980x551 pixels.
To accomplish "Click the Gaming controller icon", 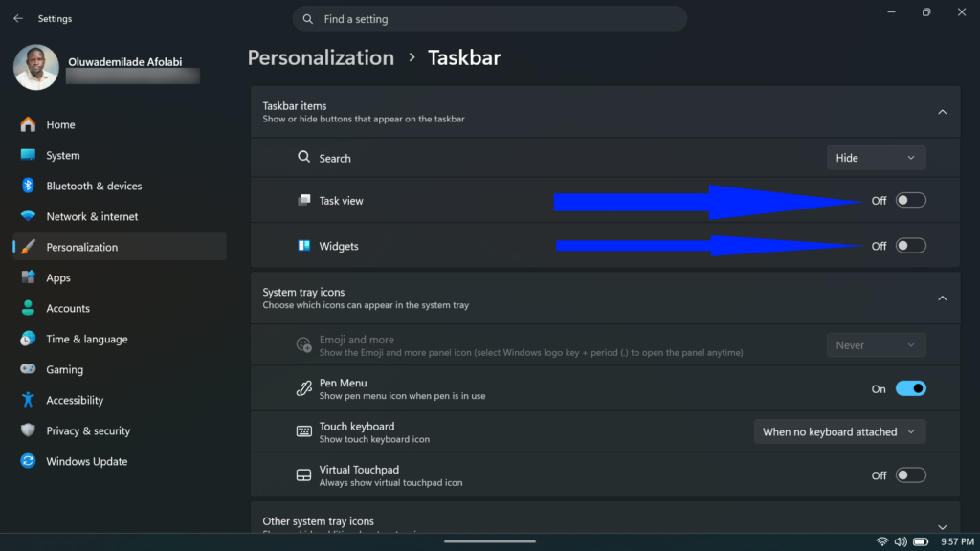I will click(28, 369).
